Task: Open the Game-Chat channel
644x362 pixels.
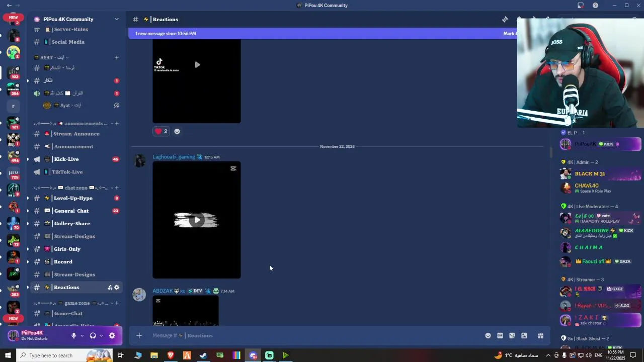Action: coord(75,313)
